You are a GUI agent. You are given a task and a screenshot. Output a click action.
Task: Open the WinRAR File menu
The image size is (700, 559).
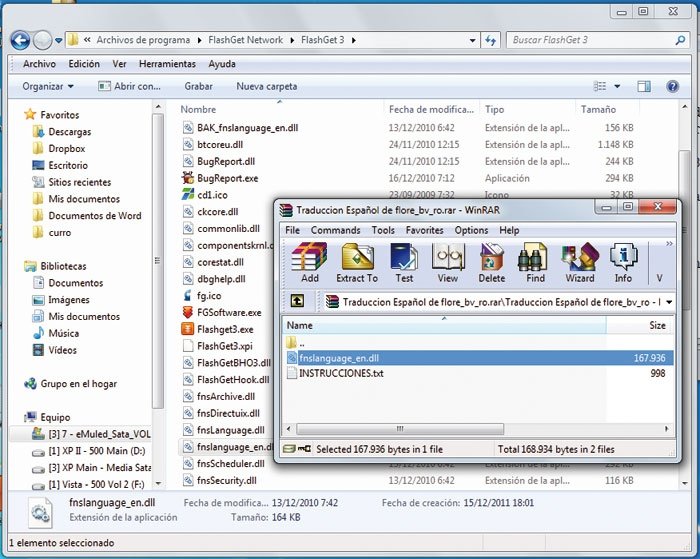[292, 230]
